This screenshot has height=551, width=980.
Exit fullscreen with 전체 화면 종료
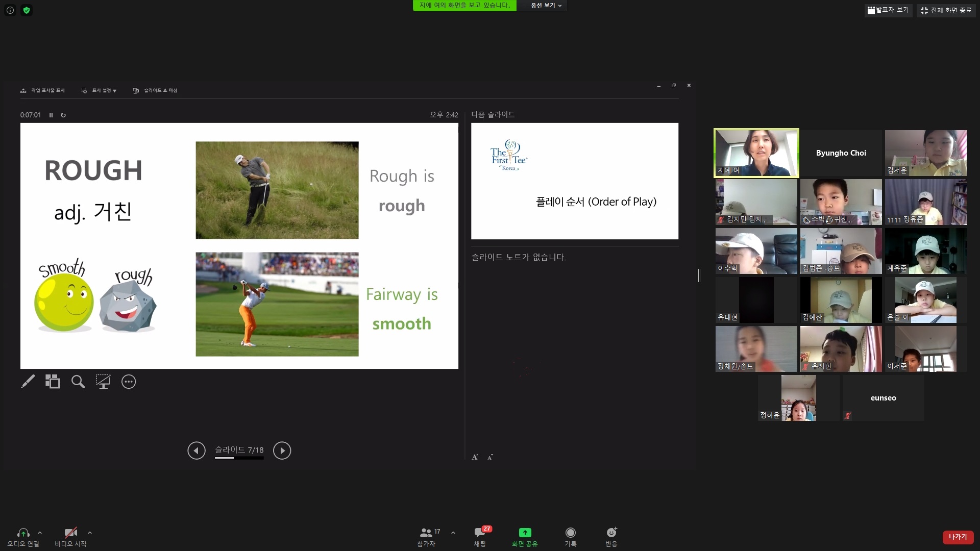pyautogui.click(x=946, y=10)
